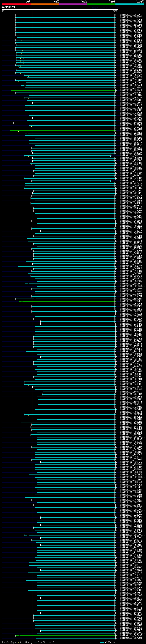Viewport: 146px width, 644px height.
Task: Click the green alignment bar for UniRef100_Q47N37
Action: pos(66,636)
